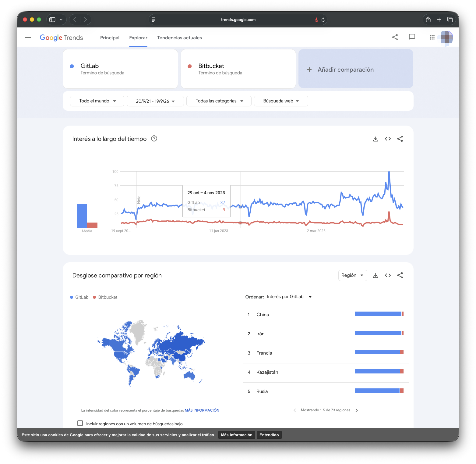Screen dimensions: 476x464
Task: Toggle the Safari sidebar
Action: 52,20
